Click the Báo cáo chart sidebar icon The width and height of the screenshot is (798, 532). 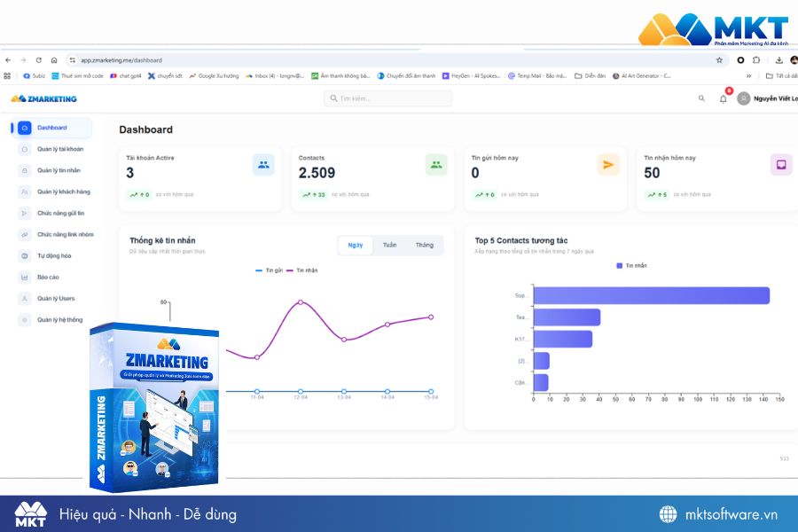[25, 278]
